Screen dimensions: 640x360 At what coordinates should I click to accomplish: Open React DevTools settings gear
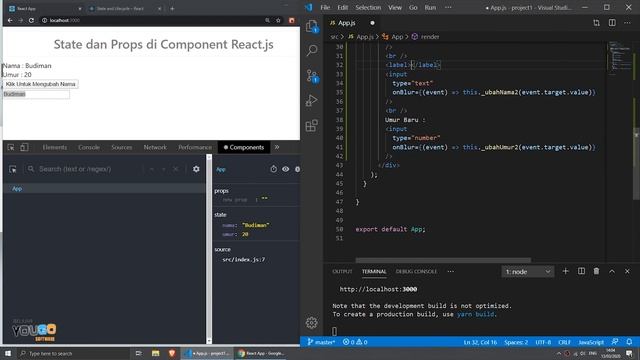pyautogui.click(x=196, y=169)
